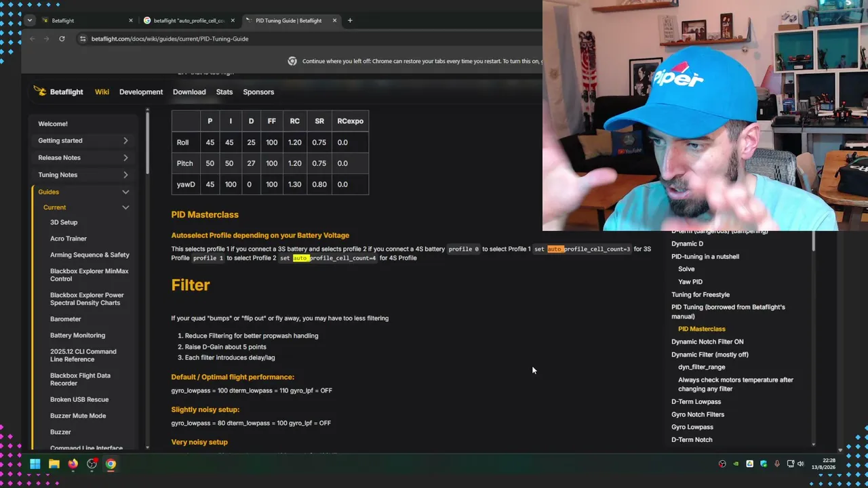The image size is (868, 488).
Task: Jump to Yaw PID in table of contents
Action: click(x=690, y=281)
